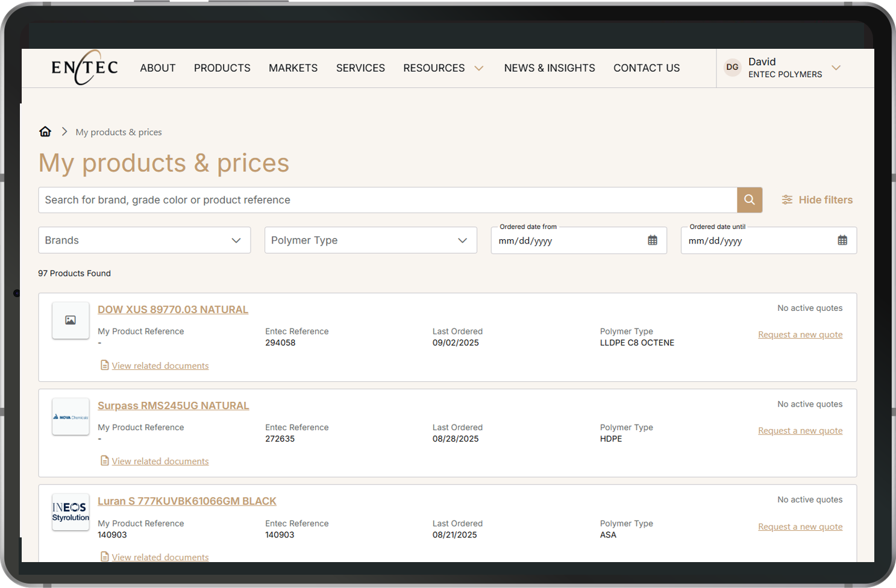Click the search magnifier icon
This screenshot has height=588, width=896.
coord(749,199)
